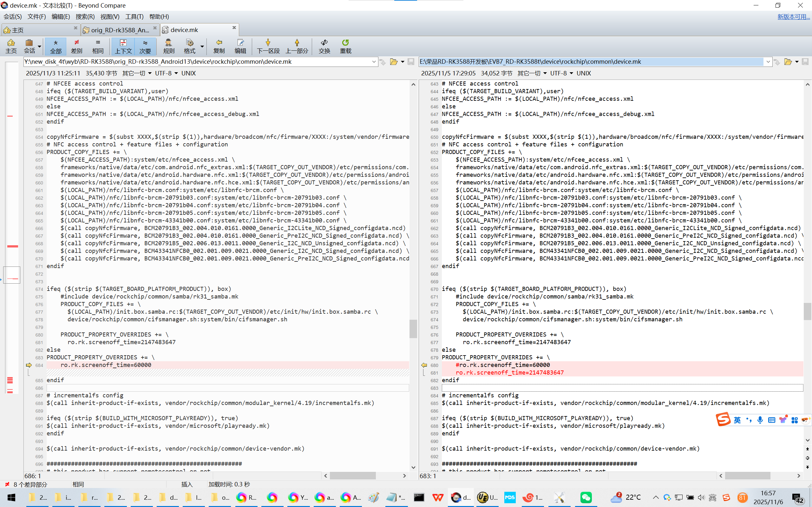Click 新版本可用 update link
812x507 pixels.
coord(793,16)
